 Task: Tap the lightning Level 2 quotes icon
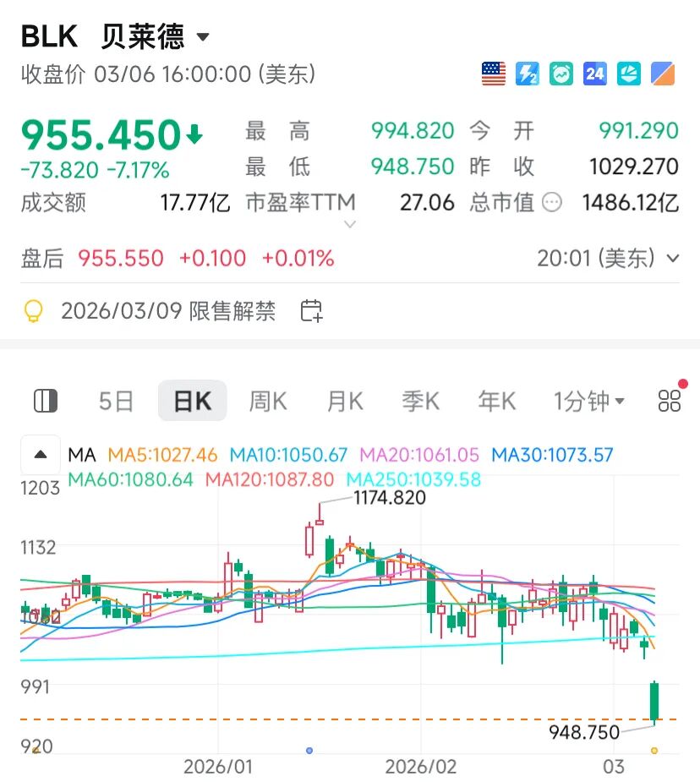(528, 74)
